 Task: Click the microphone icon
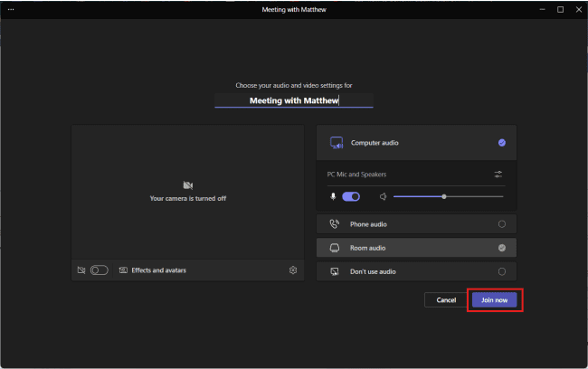(333, 196)
